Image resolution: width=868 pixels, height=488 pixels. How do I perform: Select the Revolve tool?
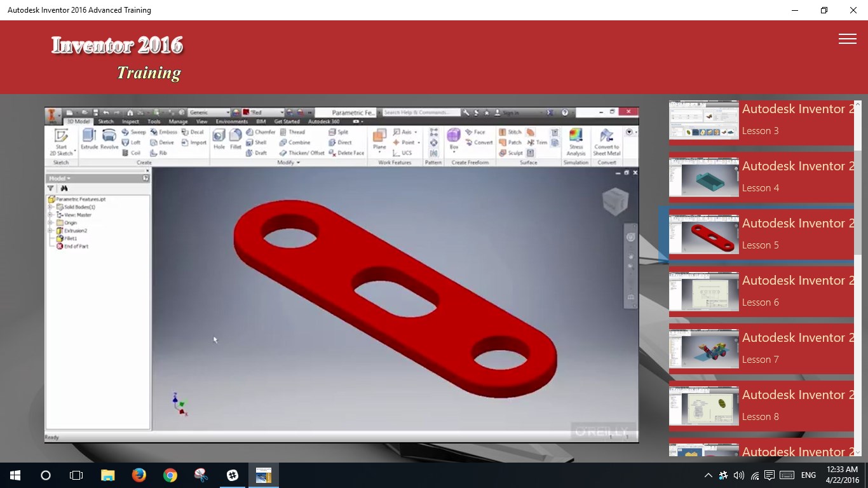pos(108,136)
